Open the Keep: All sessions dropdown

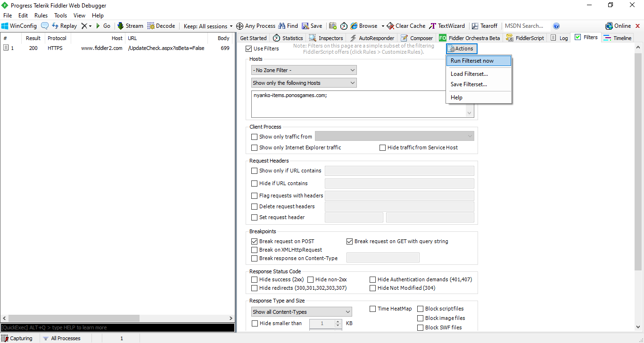[208, 26]
